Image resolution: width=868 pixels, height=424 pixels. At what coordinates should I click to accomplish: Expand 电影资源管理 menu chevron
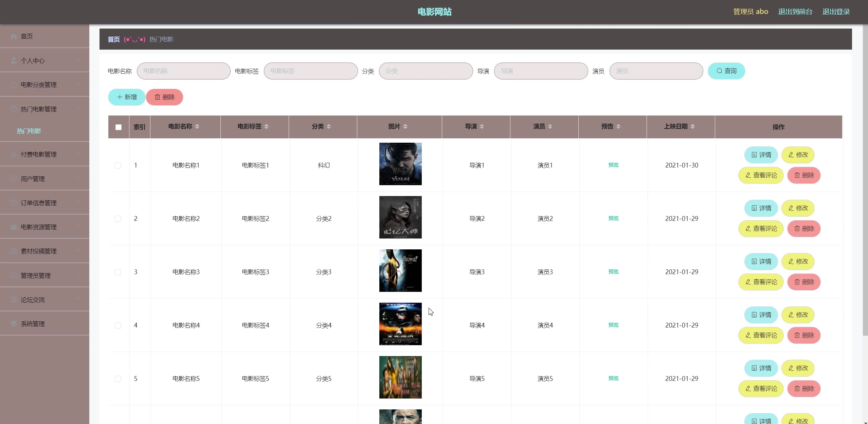tap(78, 226)
